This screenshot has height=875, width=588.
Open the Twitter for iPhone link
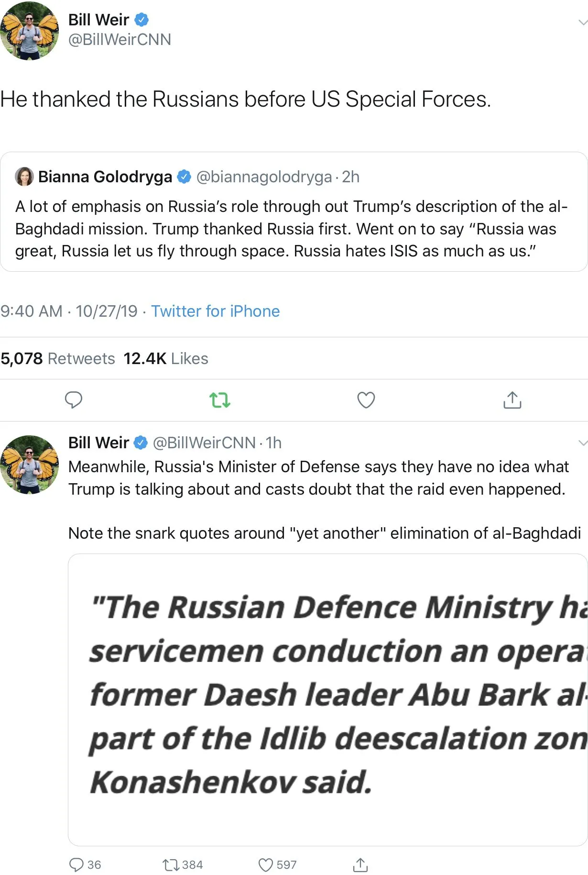[215, 311]
